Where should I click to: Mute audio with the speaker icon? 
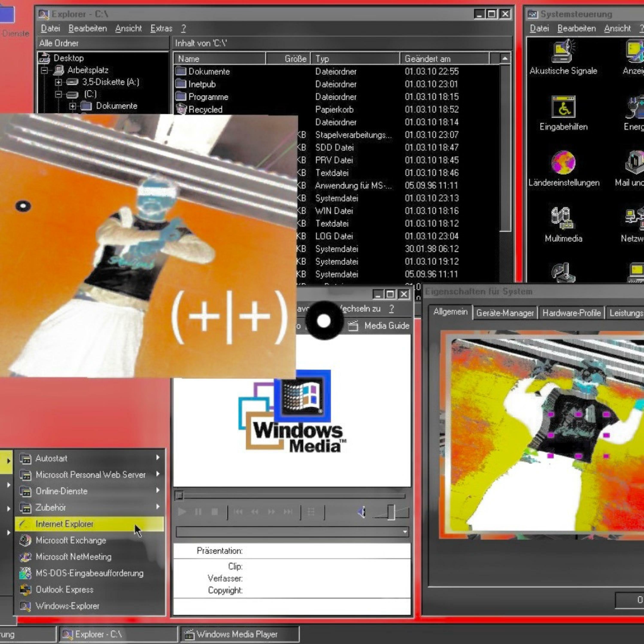[x=361, y=512]
